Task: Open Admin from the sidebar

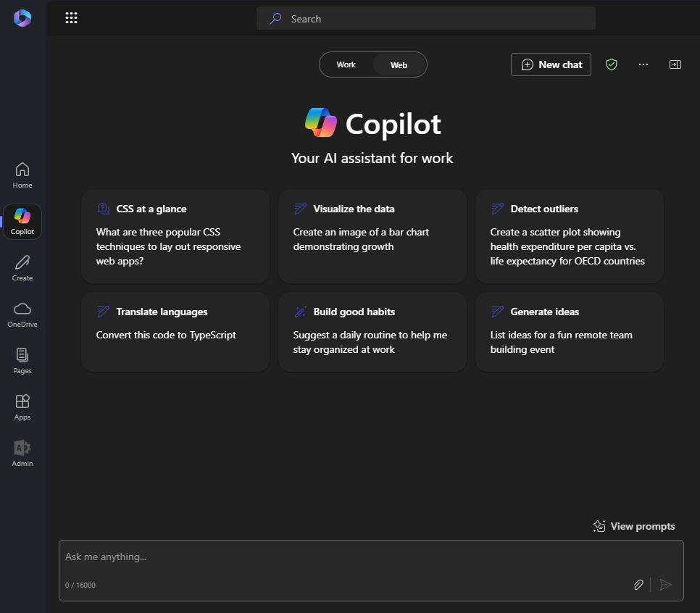Action: [22, 454]
